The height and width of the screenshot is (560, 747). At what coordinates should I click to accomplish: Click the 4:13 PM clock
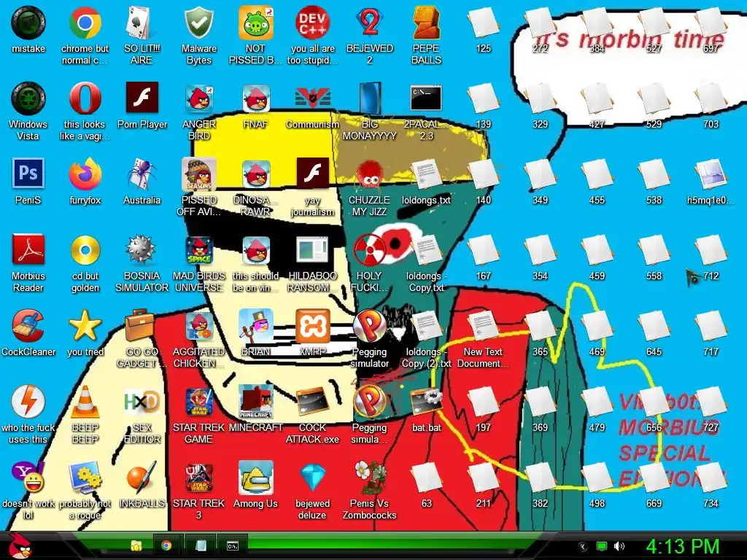point(682,546)
